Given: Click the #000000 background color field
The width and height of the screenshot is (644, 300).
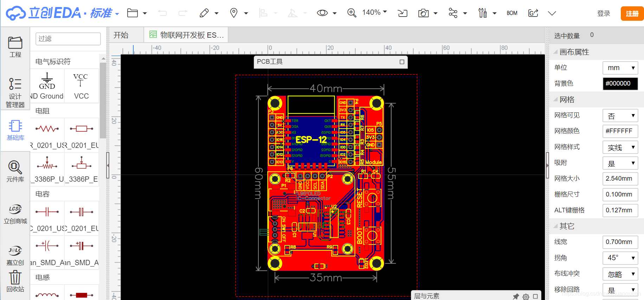Looking at the screenshot, I should [x=620, y=83].
